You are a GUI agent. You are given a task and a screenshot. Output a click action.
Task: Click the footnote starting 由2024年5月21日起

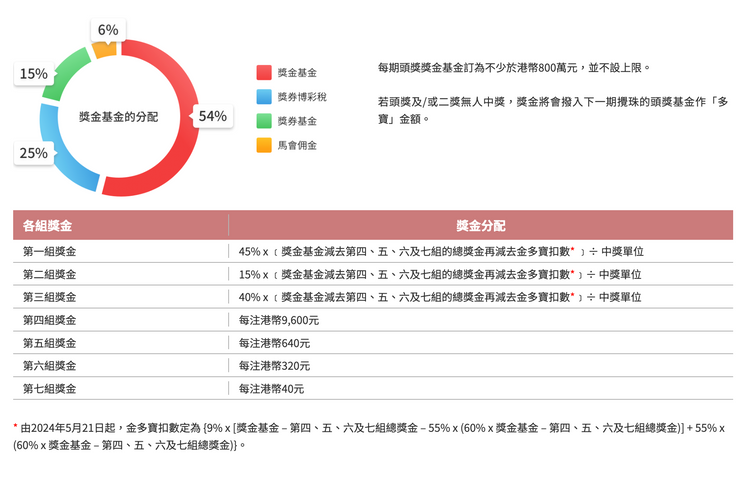[369, 436]
